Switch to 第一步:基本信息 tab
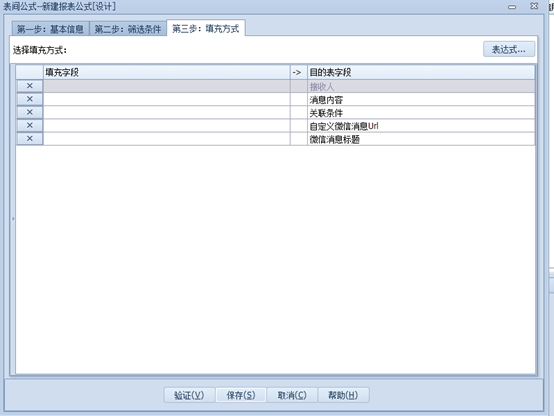The height and width of the screenshot is (416, 554). tap(50, 29)
